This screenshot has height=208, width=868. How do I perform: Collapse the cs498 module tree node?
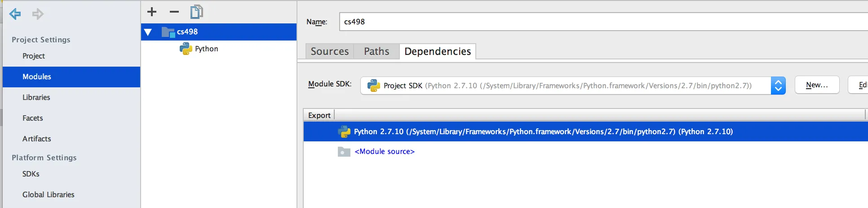point(148,32)
